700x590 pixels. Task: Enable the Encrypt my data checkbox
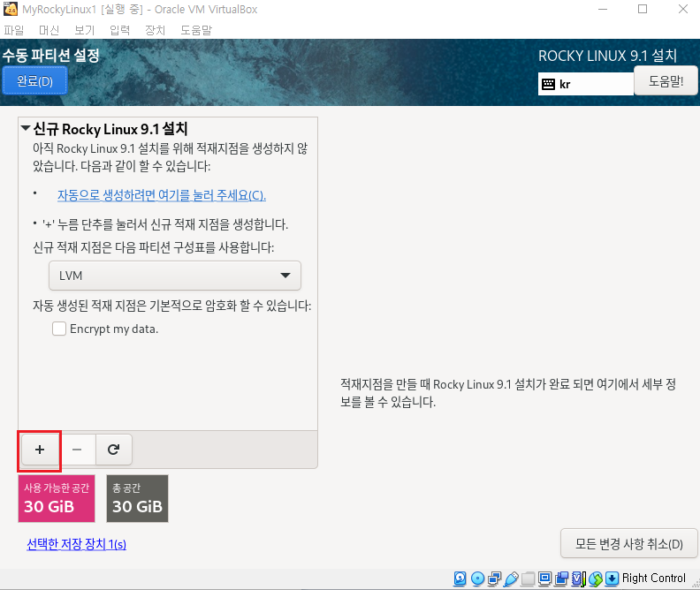pos(59,329)
